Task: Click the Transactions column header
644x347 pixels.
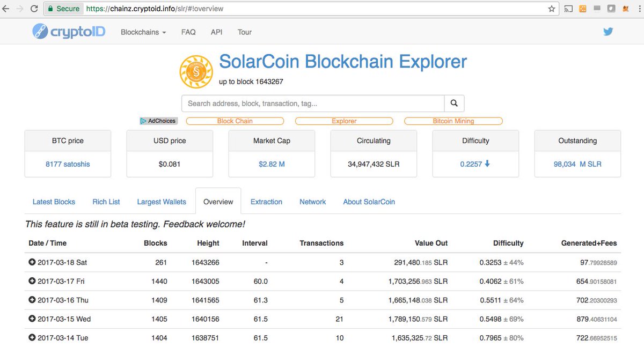Action: 321,243
